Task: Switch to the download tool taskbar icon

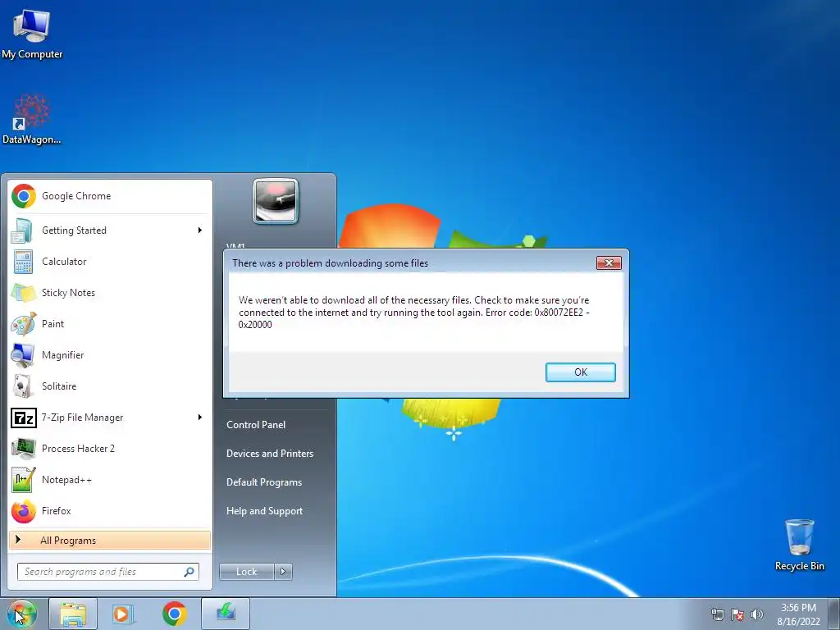Action: 226,614
